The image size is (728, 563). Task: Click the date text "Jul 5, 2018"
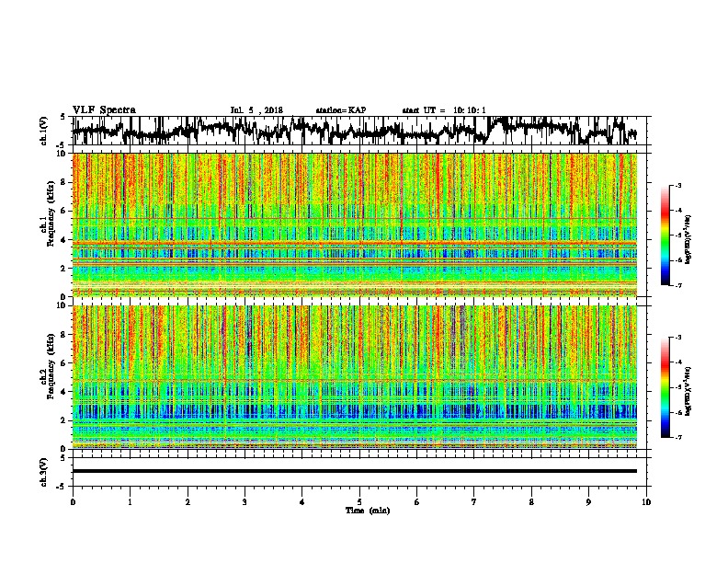[256, 110]
